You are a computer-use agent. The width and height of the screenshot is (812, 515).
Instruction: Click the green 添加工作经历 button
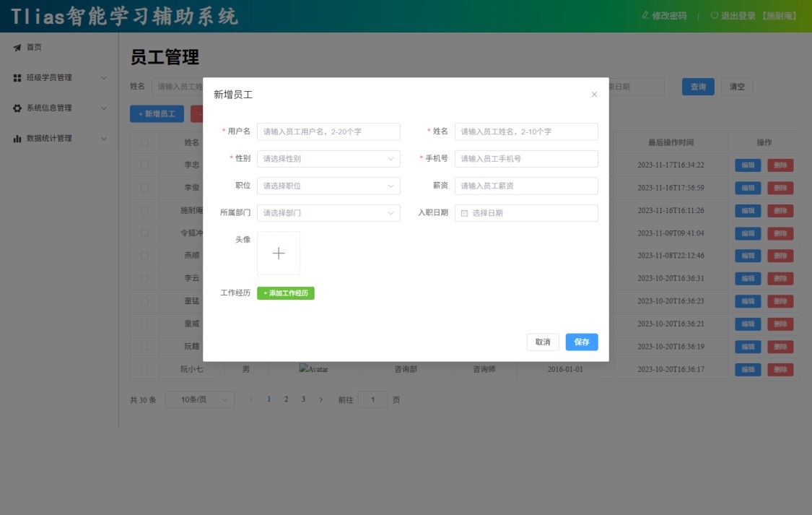tap(285, 293)
